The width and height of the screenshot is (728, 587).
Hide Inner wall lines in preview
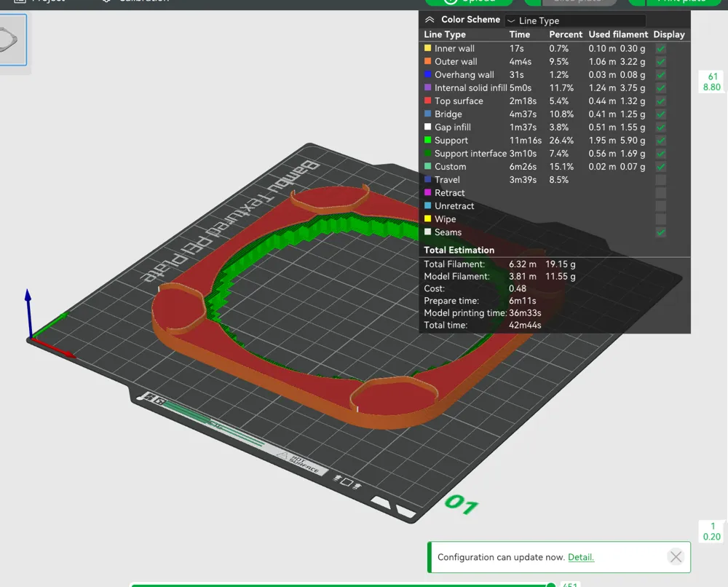pos(660,49)
